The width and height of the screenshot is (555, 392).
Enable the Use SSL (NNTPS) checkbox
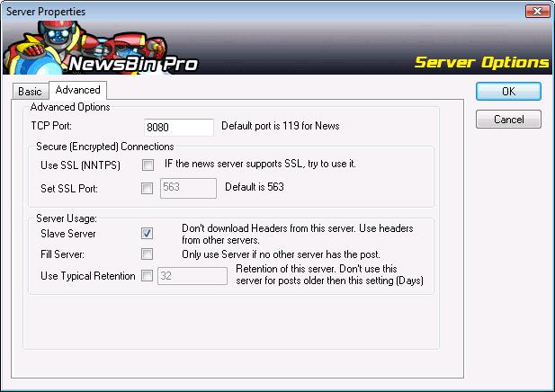[x=148, y=165]
